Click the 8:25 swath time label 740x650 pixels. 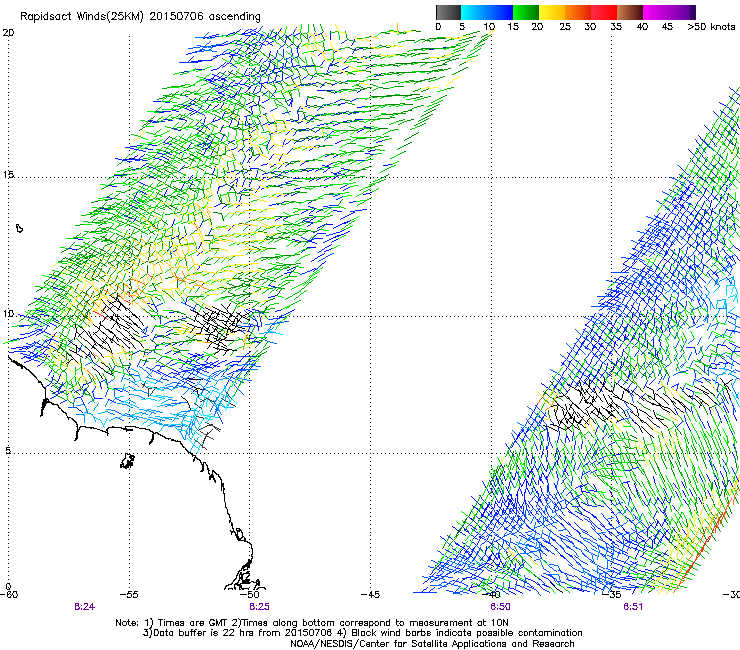click(260, 607)
